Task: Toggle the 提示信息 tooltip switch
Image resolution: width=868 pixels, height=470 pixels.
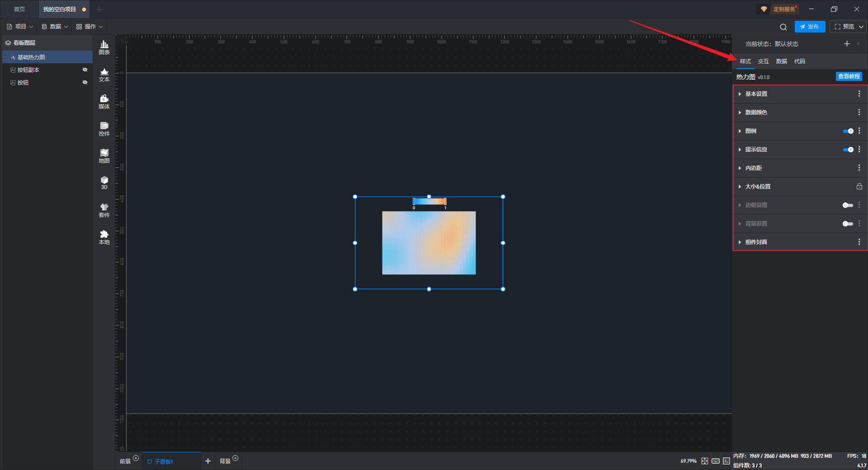Action: pyautogui.click(x=848, y=150)
